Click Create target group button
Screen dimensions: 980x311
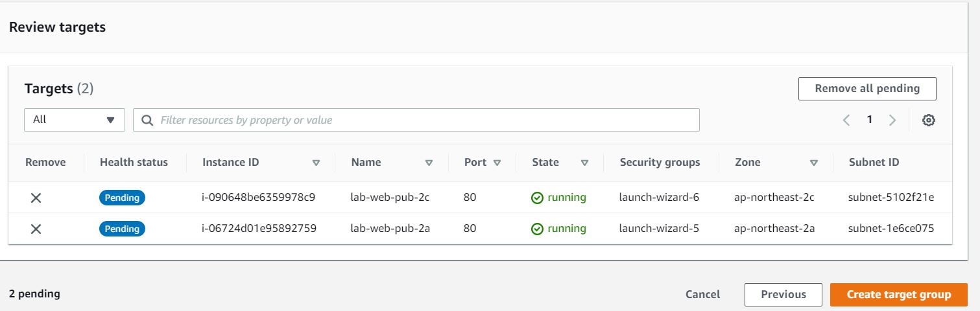click(898, 294)
